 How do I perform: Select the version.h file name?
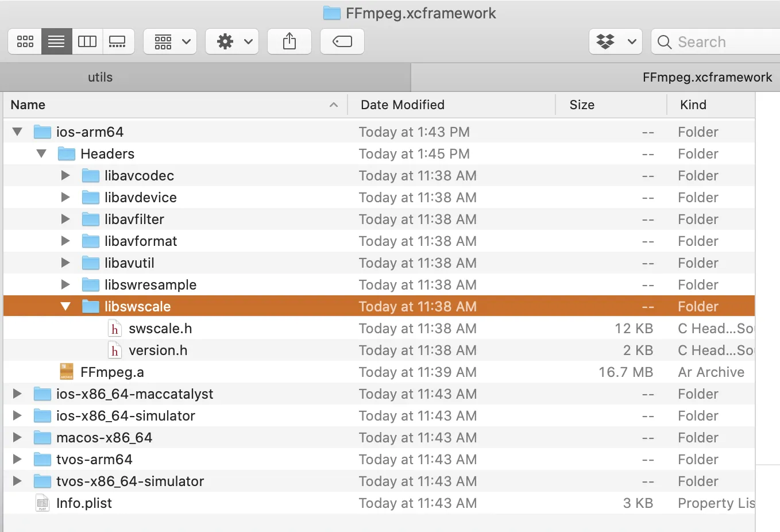click(x=158, y=350)
